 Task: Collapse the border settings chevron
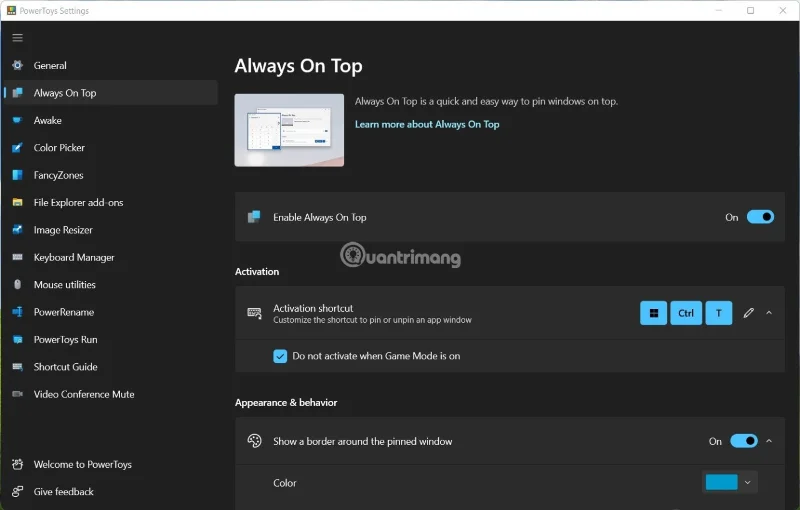pos(769,441)
